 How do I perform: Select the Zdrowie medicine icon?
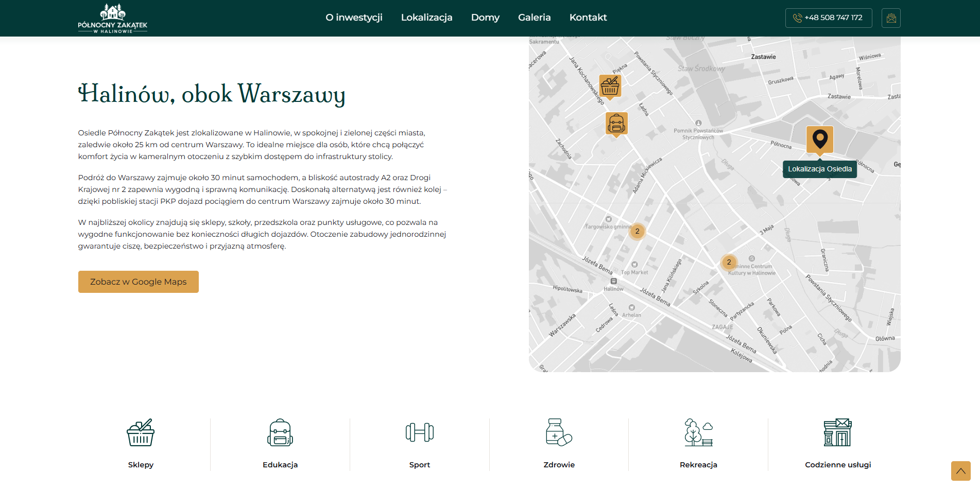click(559, 432)
